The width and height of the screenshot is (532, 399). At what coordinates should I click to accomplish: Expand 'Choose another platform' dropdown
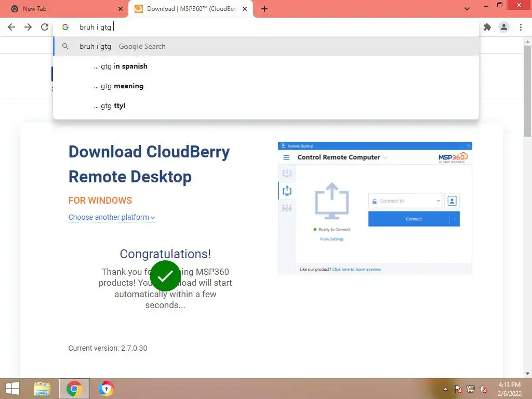112,217
